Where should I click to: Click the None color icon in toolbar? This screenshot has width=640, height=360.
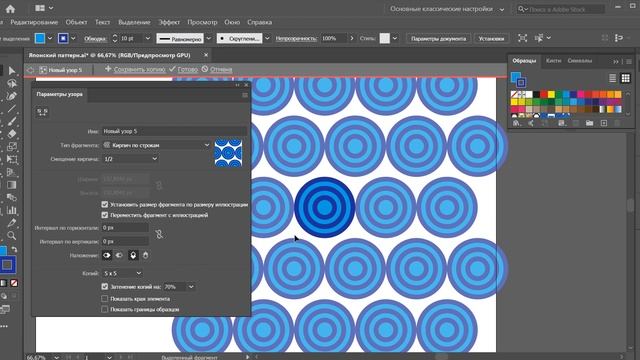[x=14, y=282]
